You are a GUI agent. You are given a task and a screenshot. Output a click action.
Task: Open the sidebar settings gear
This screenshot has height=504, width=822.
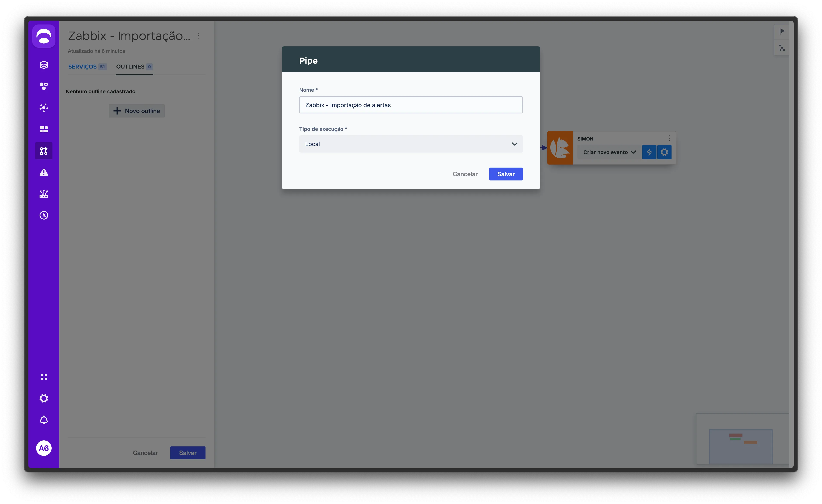coord(44,398)
